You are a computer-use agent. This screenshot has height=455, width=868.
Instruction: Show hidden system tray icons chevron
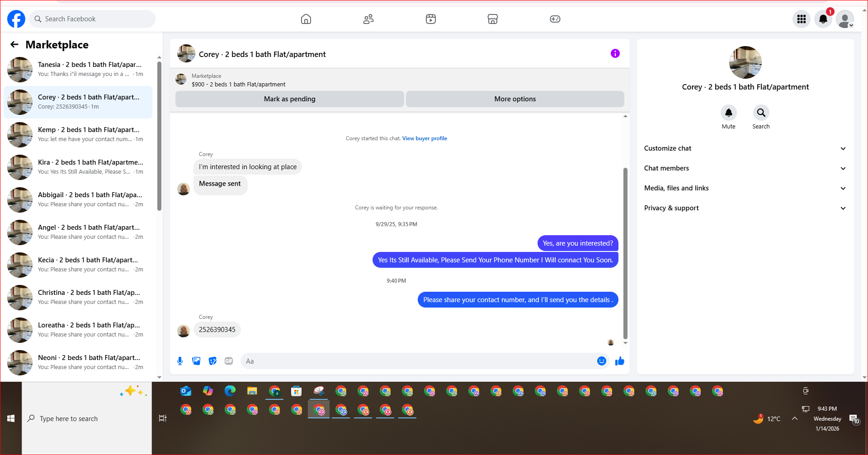click(x=795, y=419)
